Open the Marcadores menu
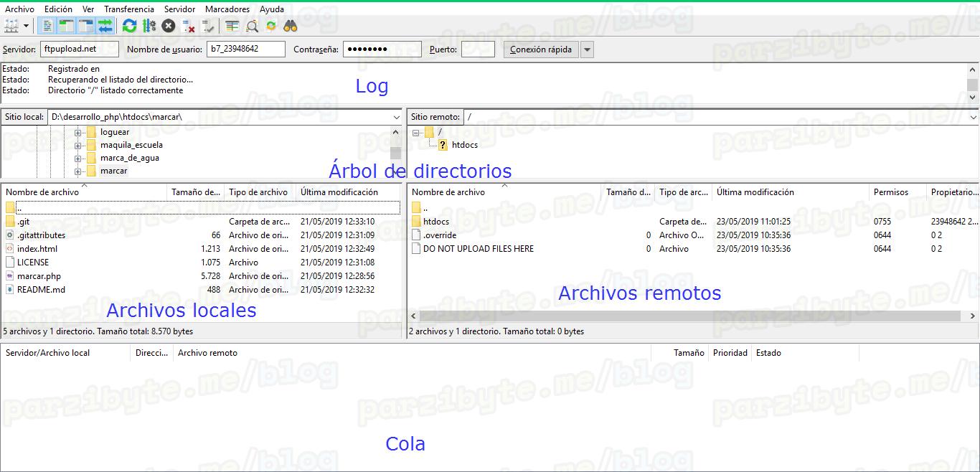Screen dimensions: 980x472 point(227,9)
